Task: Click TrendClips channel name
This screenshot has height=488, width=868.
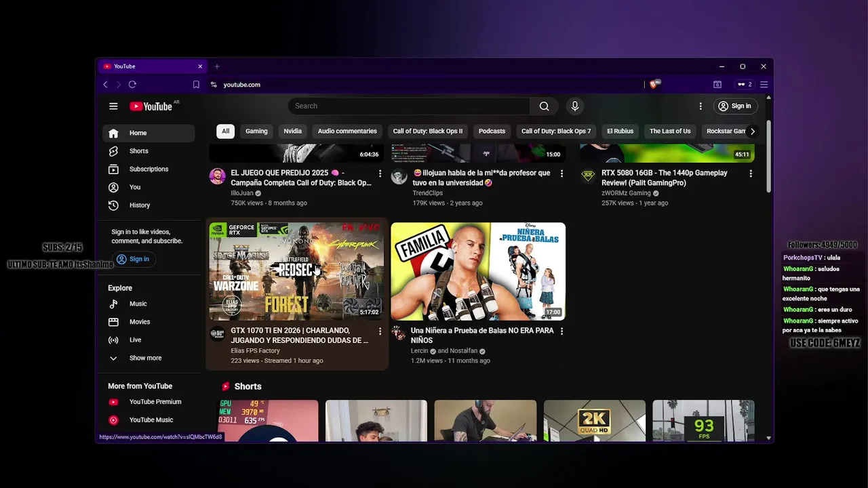Action: tap(428, 193)
